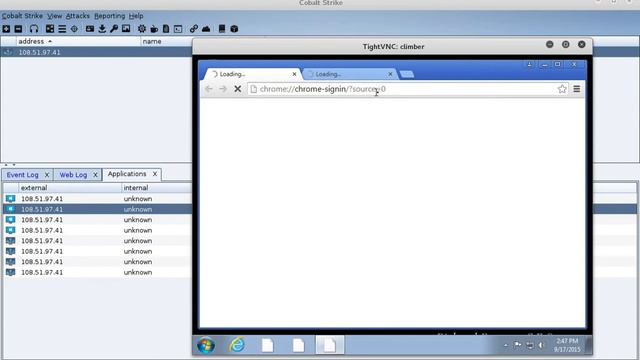Click the external column header in Applications
Screen dimensions: 640x360
(70, 188)
